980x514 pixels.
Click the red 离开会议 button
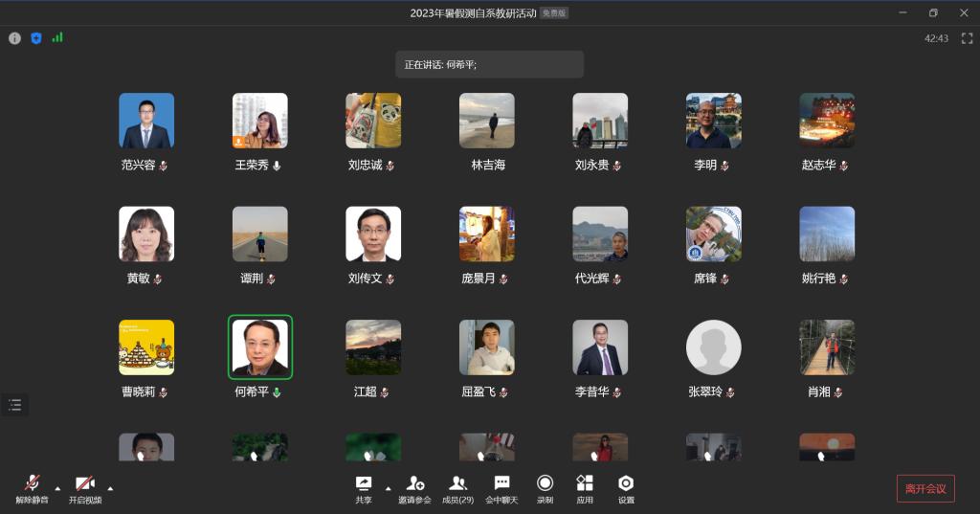925,488
